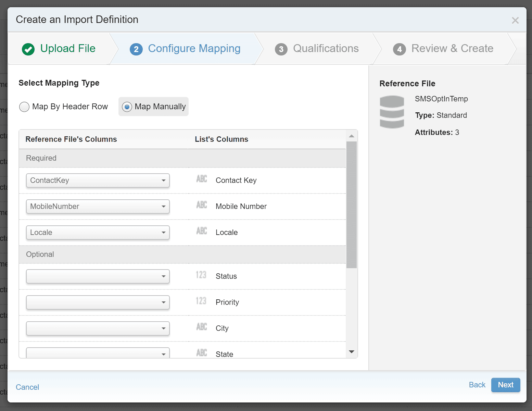The image size is (532, 411).
Task: Click the database icon for SMSOptInTemp
Action: point(392,112)
